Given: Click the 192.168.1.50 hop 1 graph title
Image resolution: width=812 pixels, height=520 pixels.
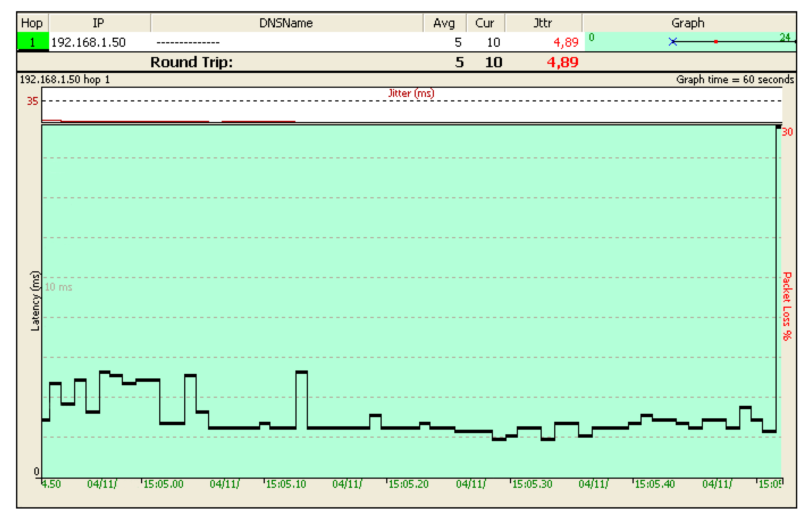Looking at the screenshot, I should tap(65, 79).
